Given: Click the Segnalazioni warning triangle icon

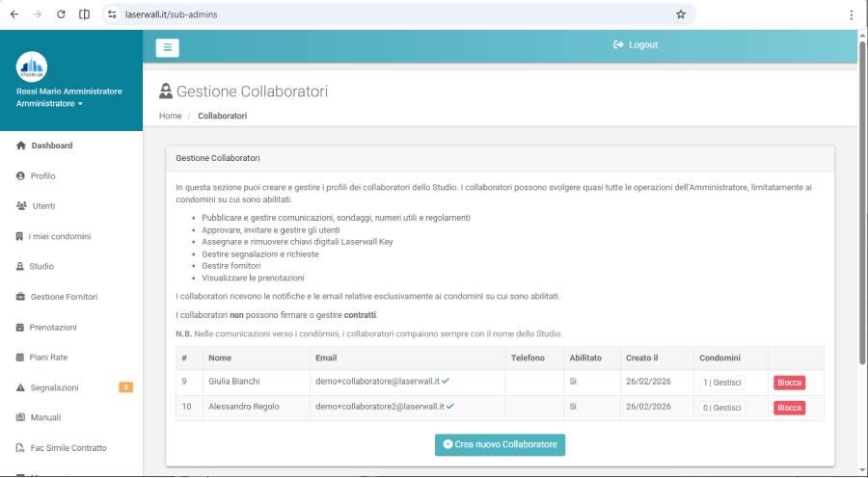Looking at the screenshot, I should tap(20, 387).
